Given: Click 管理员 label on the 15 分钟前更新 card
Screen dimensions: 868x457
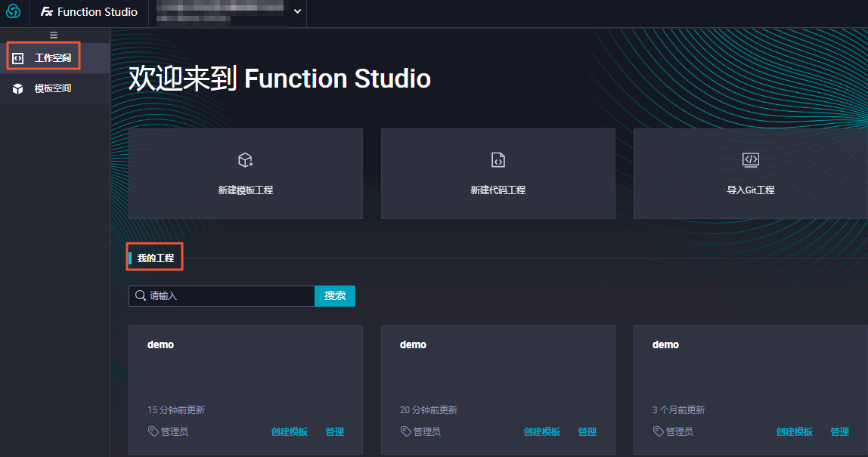Looking at the screenshot, I should (x=175, y=431).
